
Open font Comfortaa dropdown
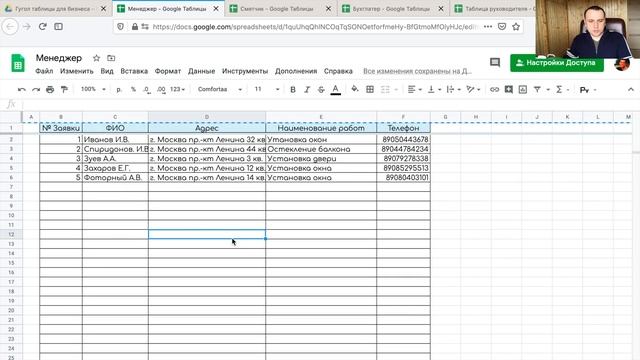[220, 89]
